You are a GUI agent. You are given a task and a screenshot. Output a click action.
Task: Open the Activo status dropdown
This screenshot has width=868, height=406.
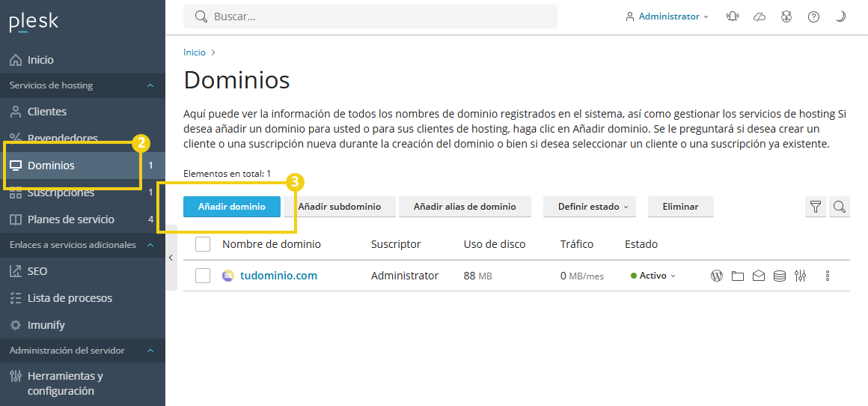point(653,275)
